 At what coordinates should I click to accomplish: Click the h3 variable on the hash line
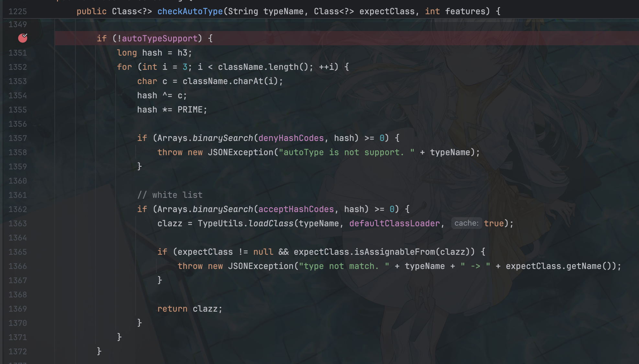[x=182, y=53]
